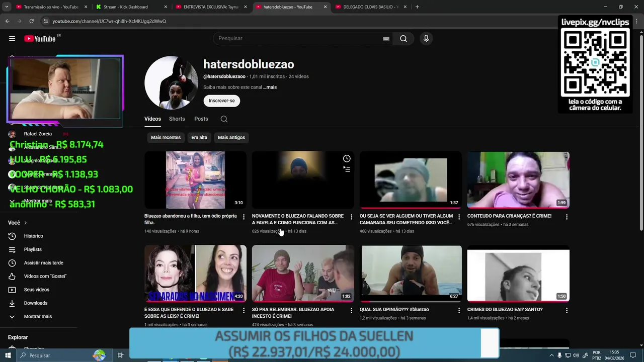
Task: Click the Inscrever-se subscribe button
Action: pyautogui.click(x=222, y=101)
